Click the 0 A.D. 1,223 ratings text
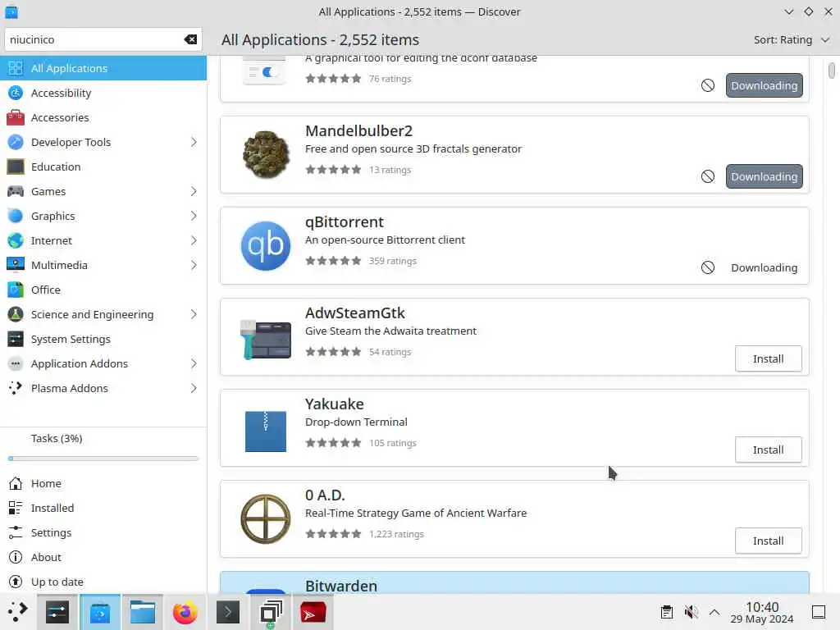Image resolution: width=840 pixels, height=630 pixels. [x=396, y=534]
